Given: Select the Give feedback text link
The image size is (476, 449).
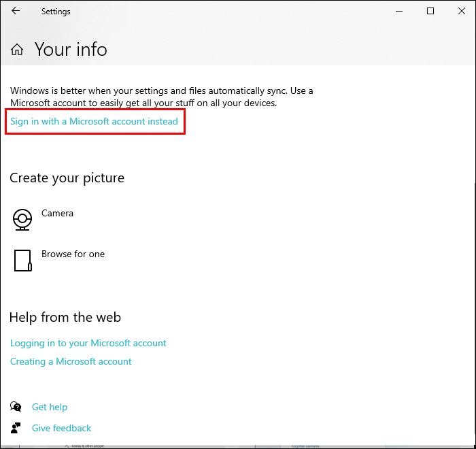Looking at the screenshot, I should 61,428.
